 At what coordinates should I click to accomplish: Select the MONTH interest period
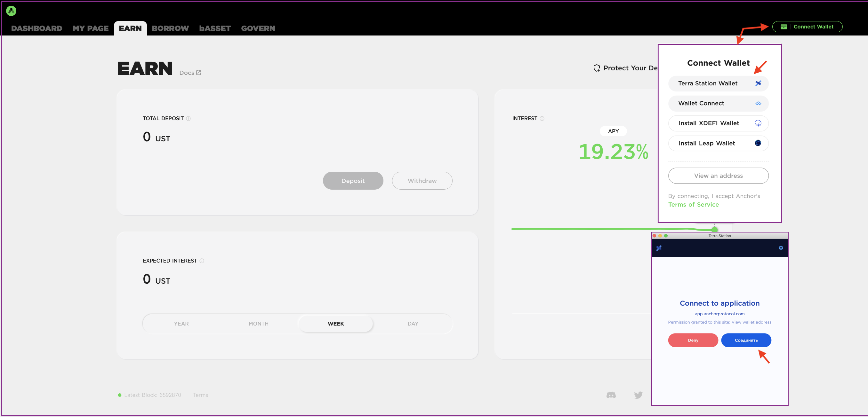[x=258, y=323]
